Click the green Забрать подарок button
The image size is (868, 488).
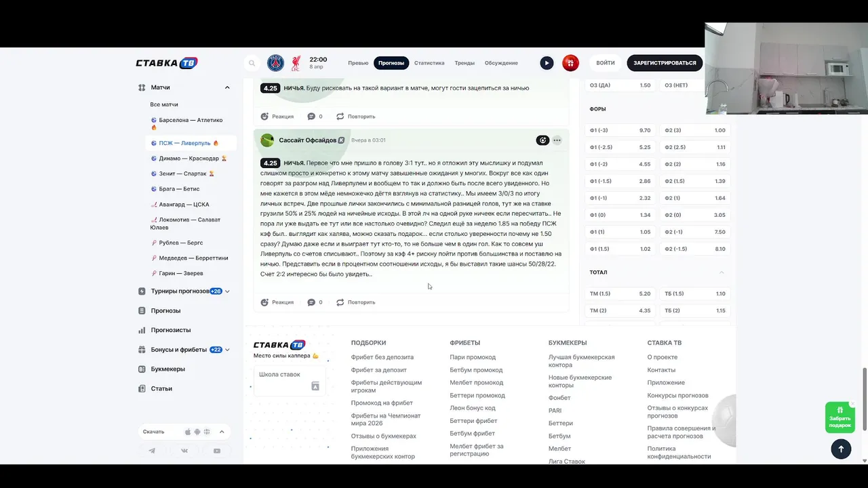(840, 417)
